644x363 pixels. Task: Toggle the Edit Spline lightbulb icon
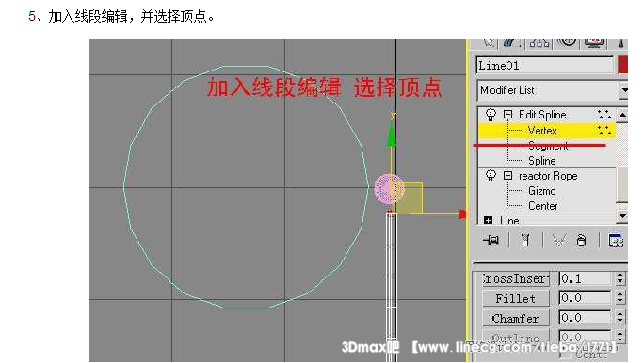(x=491, y=115)
